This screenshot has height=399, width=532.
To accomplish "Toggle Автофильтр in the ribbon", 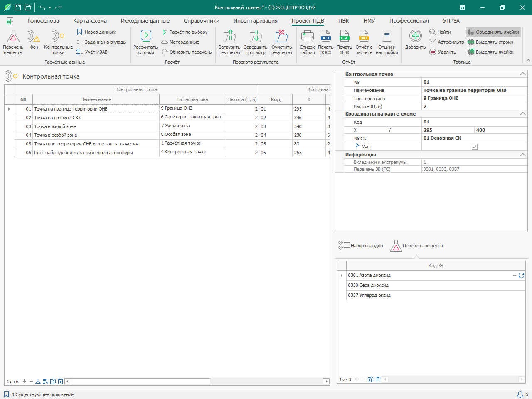I will click(x=446, y=42).
